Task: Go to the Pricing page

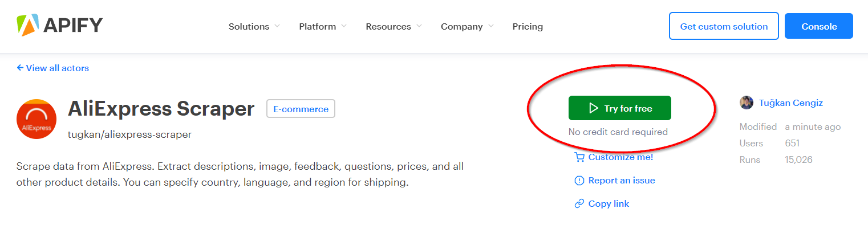Action: (x=528, y=26)
